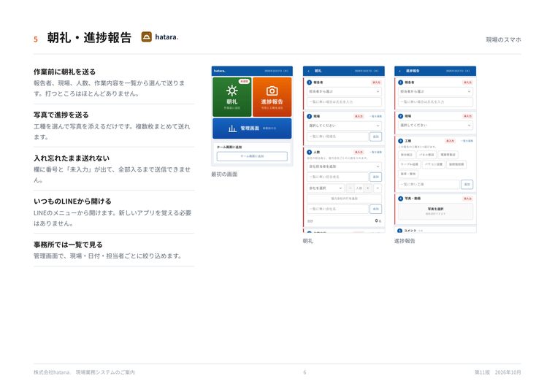The image size is (555, 392).
Task: Click 一覧を編集 link in 朝礼 現場 section
Action: (375, 116)
